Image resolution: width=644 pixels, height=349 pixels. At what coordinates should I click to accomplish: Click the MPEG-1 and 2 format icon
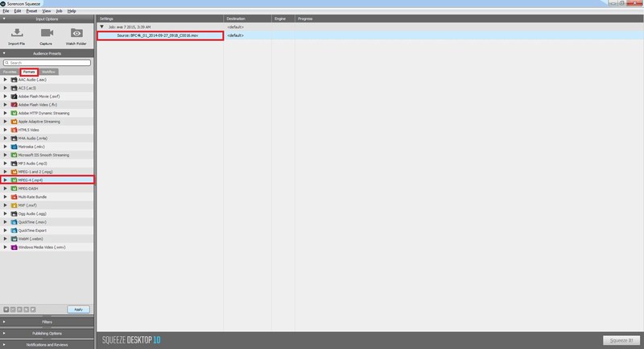coord(14,172)
